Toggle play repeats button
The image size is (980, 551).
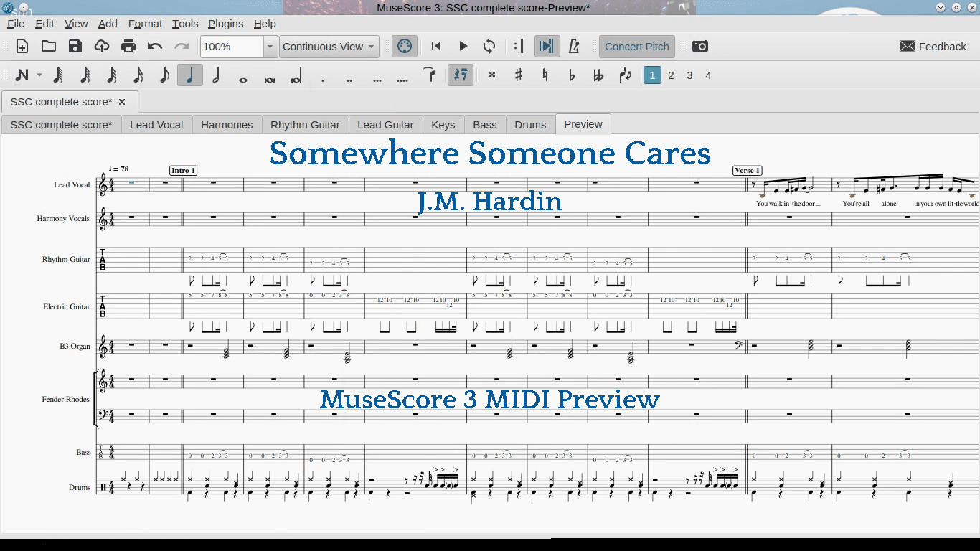(x=519, y=47)
